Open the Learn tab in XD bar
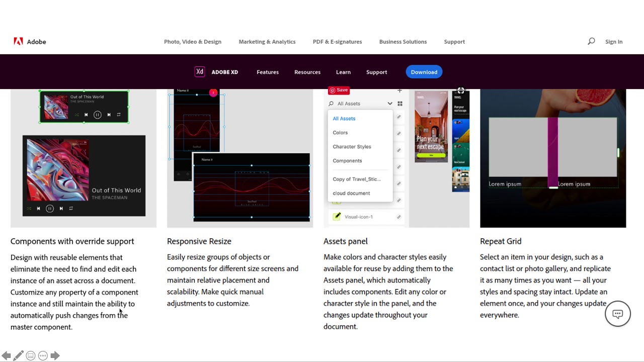This screenshot has height=362, width=644. [x=343, y=72]
